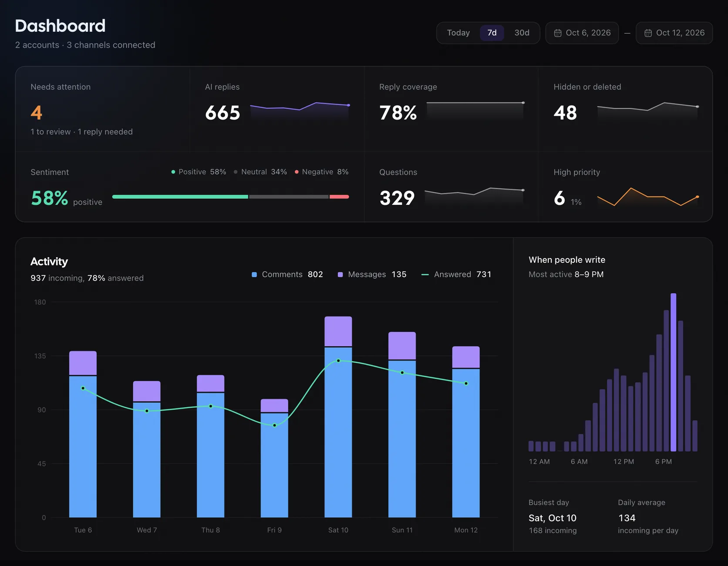Toggle the Messages 135 legend series
This screenshot has height=566, width=728.
(372, 275)
